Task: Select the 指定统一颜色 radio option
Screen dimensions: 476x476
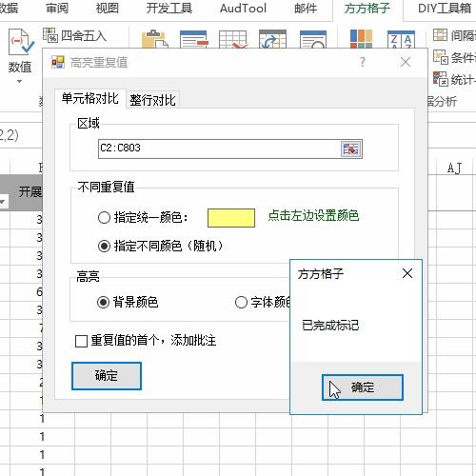Action: 104,218
